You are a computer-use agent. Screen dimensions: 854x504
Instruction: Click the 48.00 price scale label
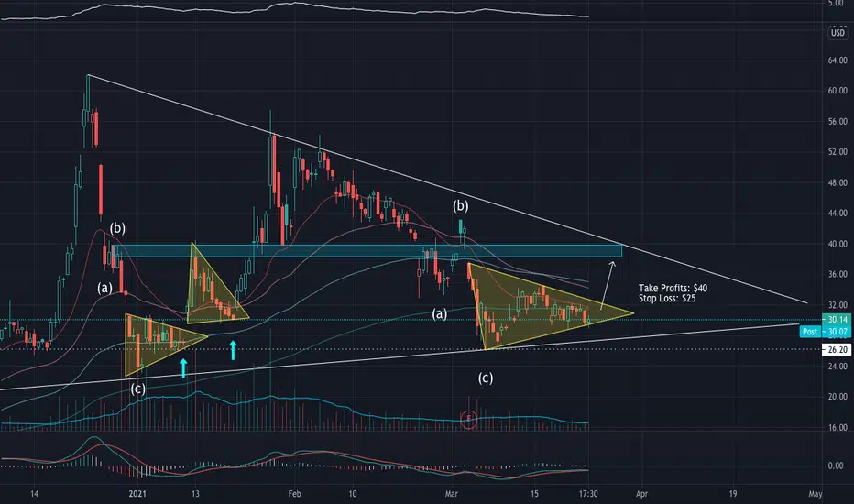(x=838, y=183)
